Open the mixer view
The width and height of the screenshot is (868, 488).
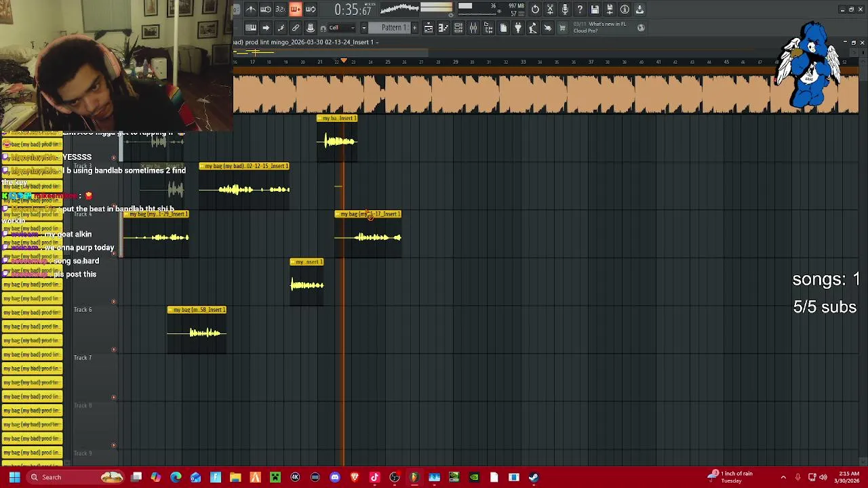coord(473,28)
